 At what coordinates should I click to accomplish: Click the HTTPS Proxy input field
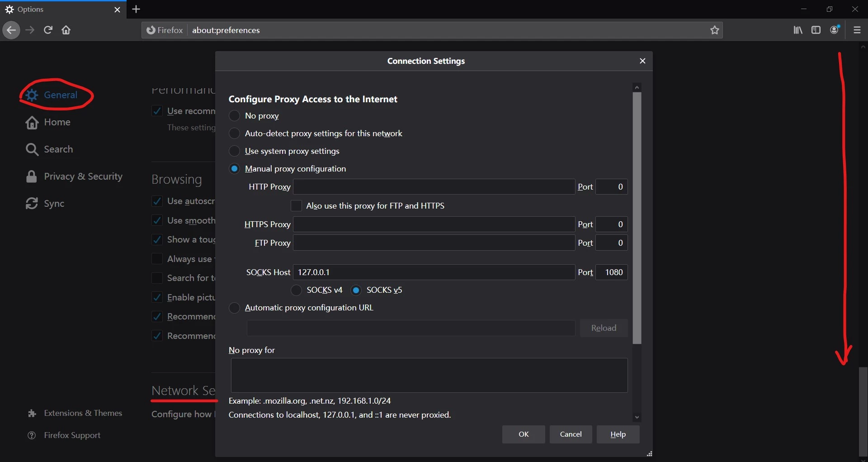(x=434, y=224)
